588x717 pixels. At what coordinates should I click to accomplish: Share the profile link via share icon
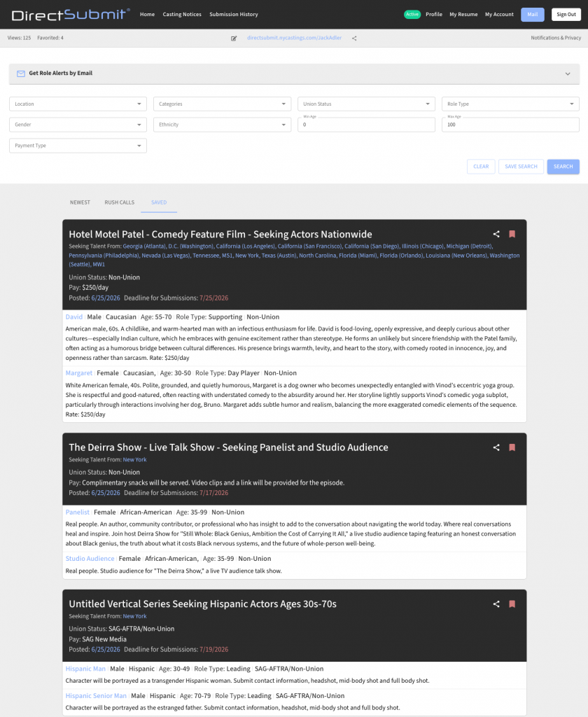click(x=354, y=39)
